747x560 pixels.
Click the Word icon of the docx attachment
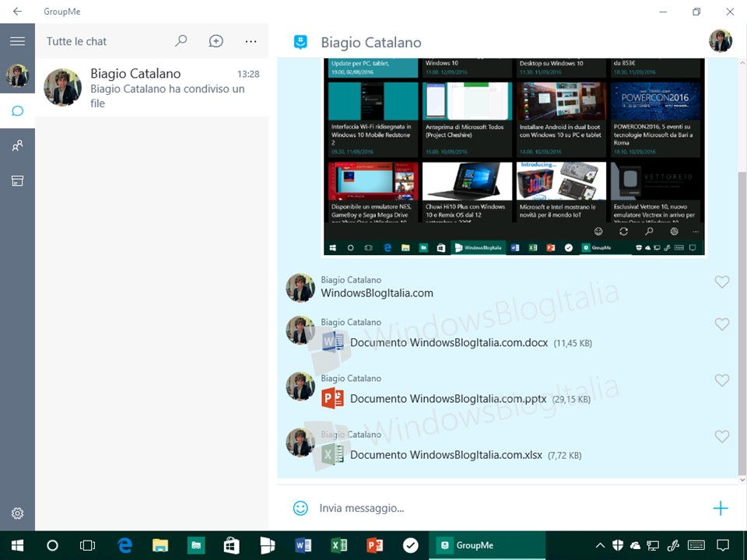pyautogui.click(x=332, y=342)
